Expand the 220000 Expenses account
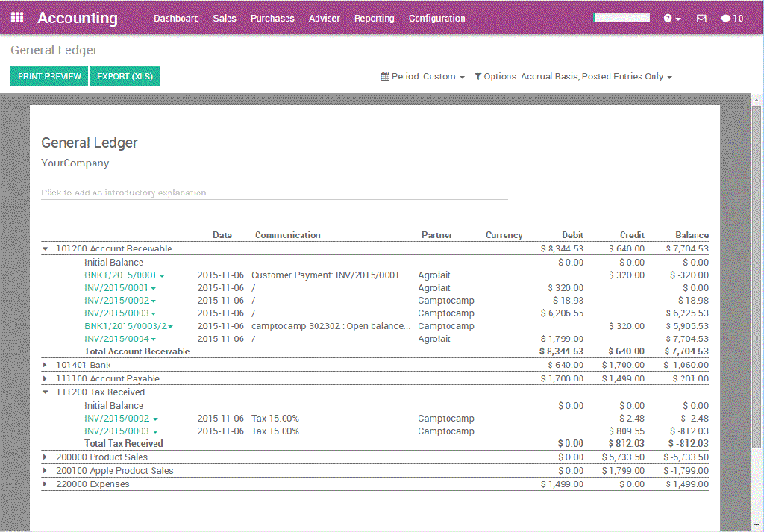Image resolution: width=764 pixels, height=532 pixels. [46, 484]
